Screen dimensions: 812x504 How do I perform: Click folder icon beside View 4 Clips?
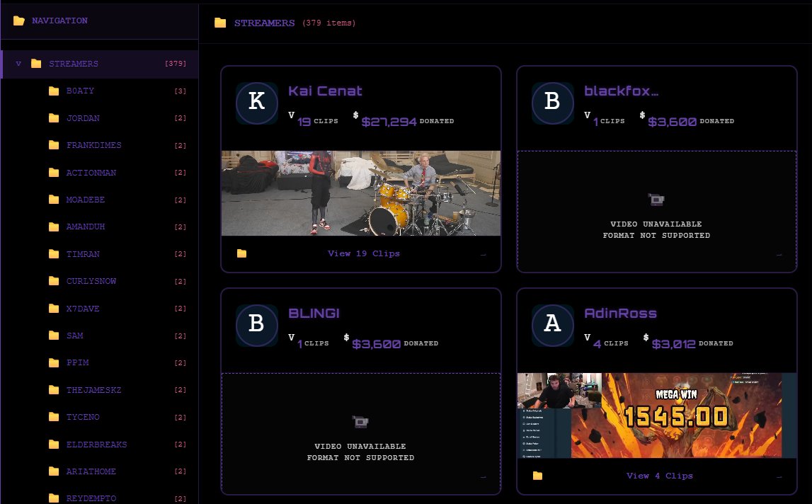coord(537,476)
